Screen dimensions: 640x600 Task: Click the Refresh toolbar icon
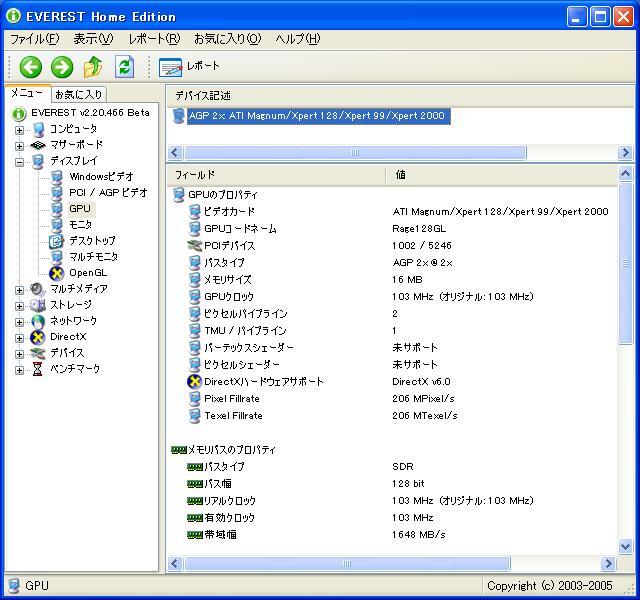pyautogui.click(x=124, y=67)
